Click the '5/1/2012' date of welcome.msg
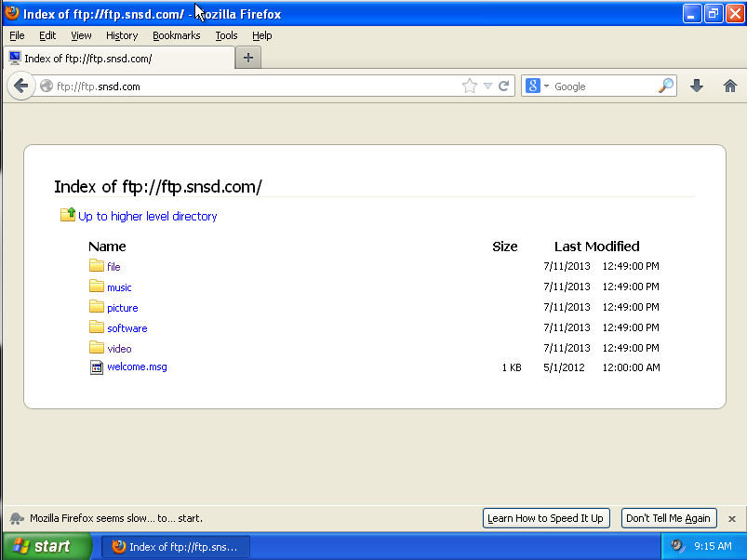The image size is (747, 560). tap(564, 367)
